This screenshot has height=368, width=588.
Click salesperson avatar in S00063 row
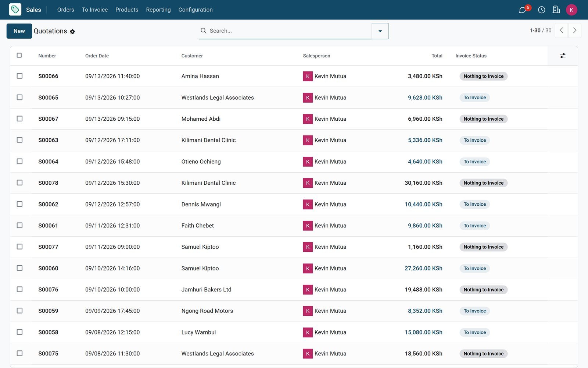[x=308, y=140]
